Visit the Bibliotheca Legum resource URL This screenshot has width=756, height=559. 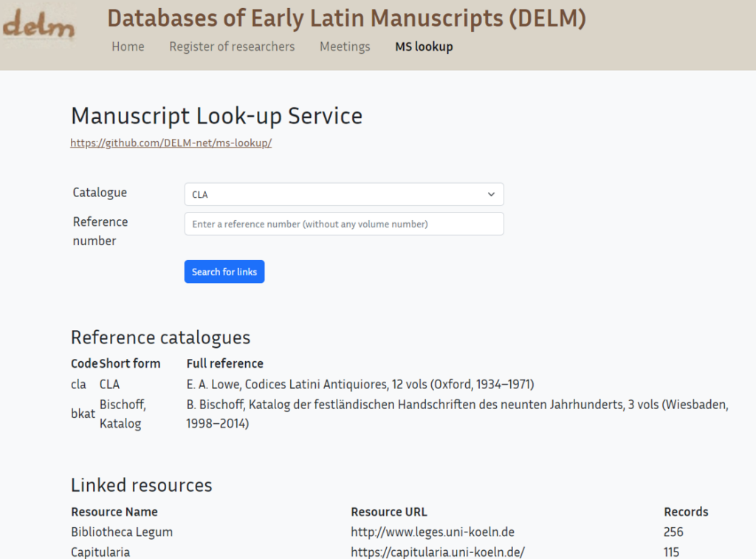click(x=433, y=532)
